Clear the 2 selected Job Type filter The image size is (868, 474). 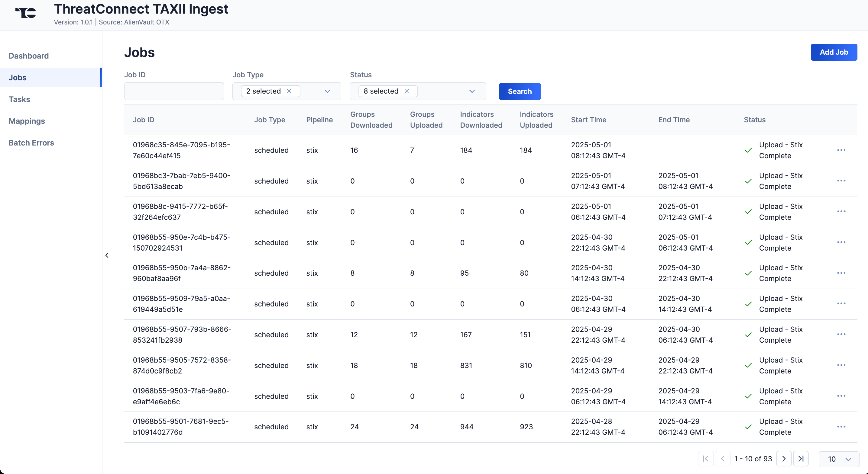point(289,91)
